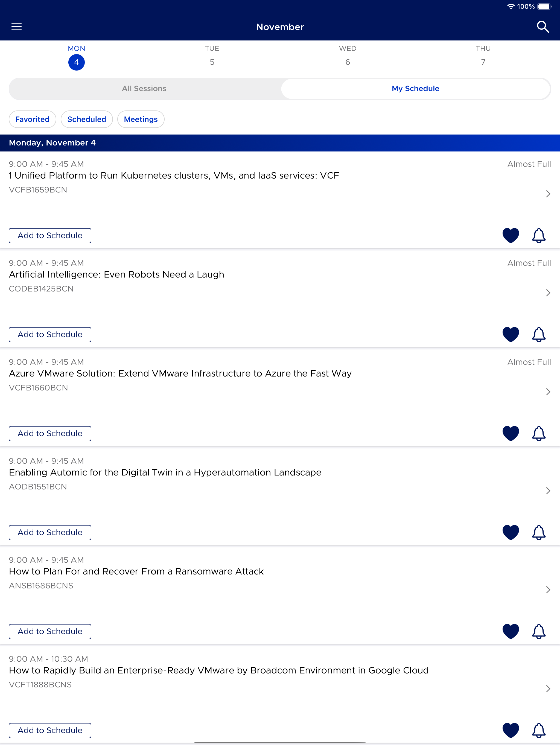Add Ransomware Attack session to schedule

click(50, 631)
